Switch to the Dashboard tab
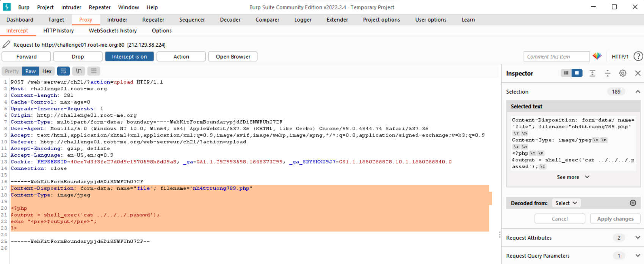644x264 pixels. (20, 20)
